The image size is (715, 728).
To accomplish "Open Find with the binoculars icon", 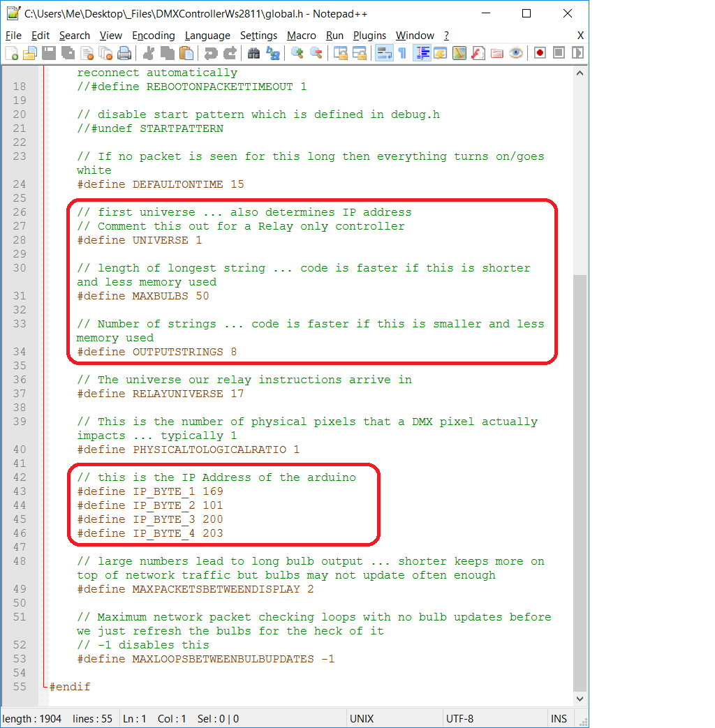I will click(253, 53).
